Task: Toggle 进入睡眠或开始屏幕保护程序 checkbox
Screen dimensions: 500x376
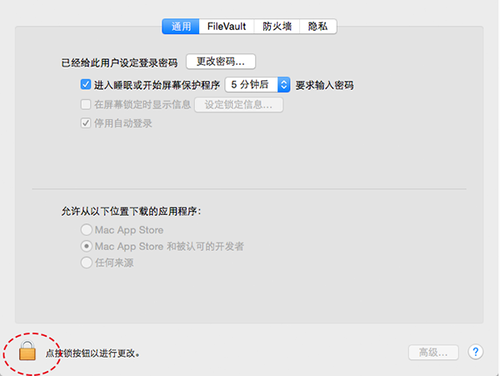Action: [x=86, y=84]
